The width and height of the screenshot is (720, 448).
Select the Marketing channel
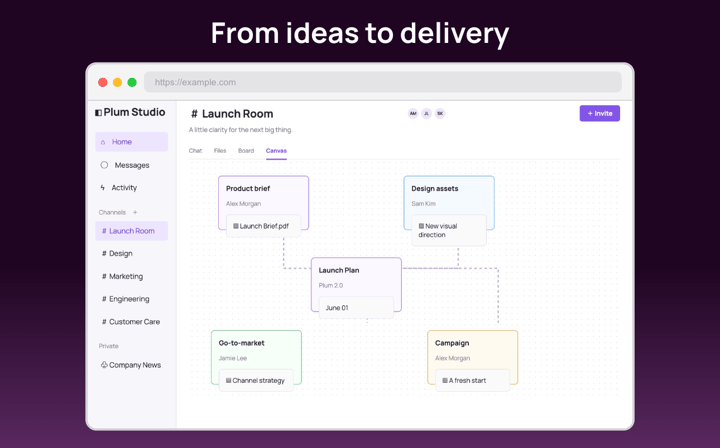pyautogui.click(x=131, y=276)
